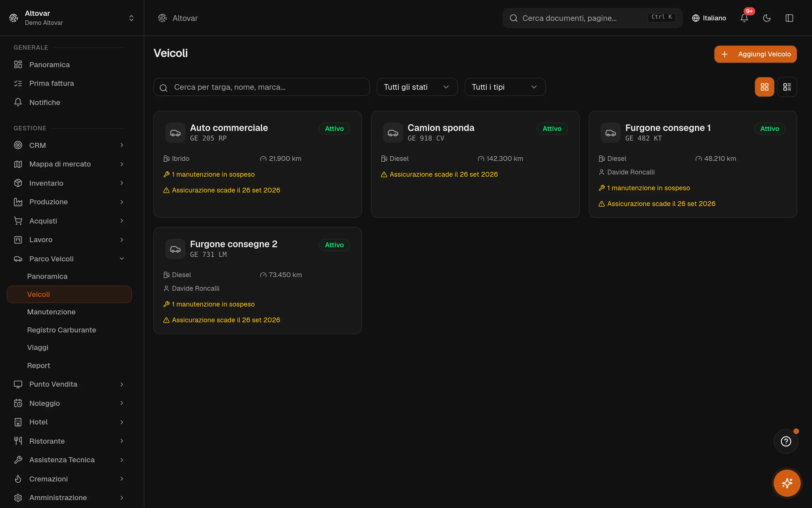Focus the Cerca per targa search field

[261, 87]
